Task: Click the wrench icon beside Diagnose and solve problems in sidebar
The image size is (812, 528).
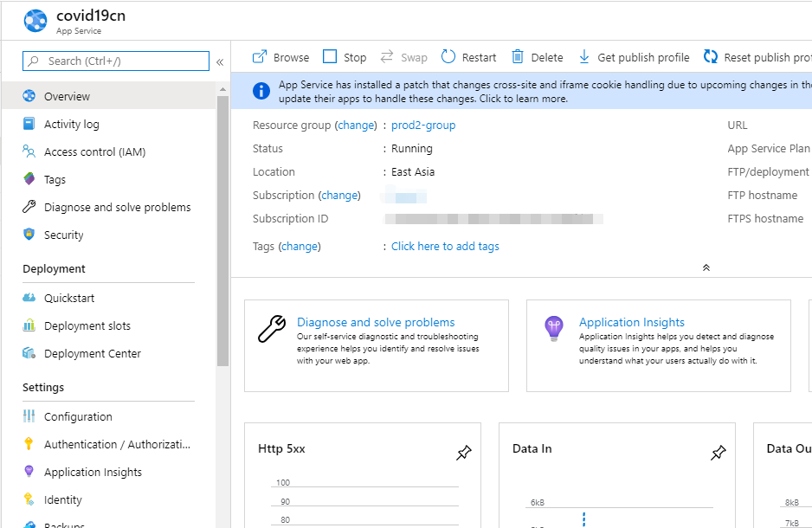Action: tap(29, 207)
